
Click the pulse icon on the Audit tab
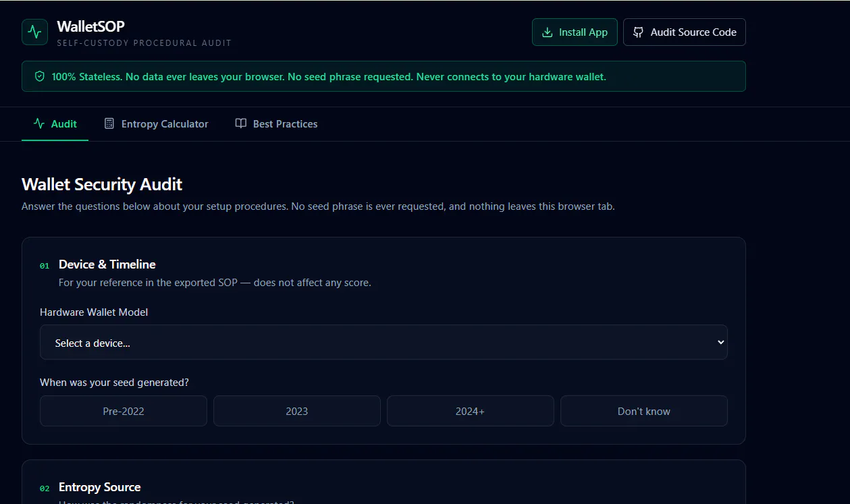[x=39, y=124]
